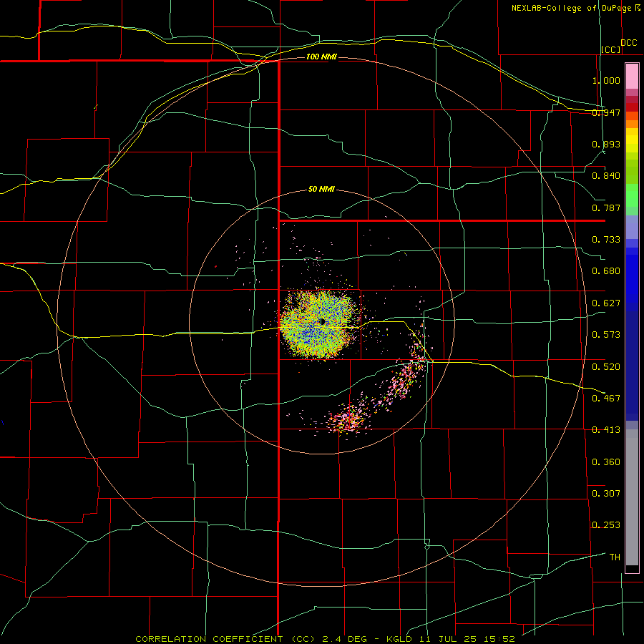Click the 0.680 value on the color scale
Screen dimensions: 644x644
click(x=606, y=271)
